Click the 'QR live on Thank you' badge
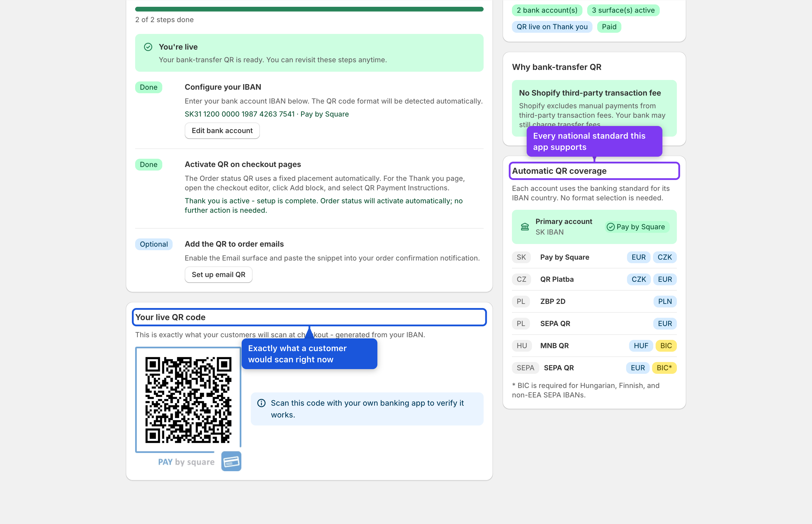 pyautogui.click(x=552, y=27)
